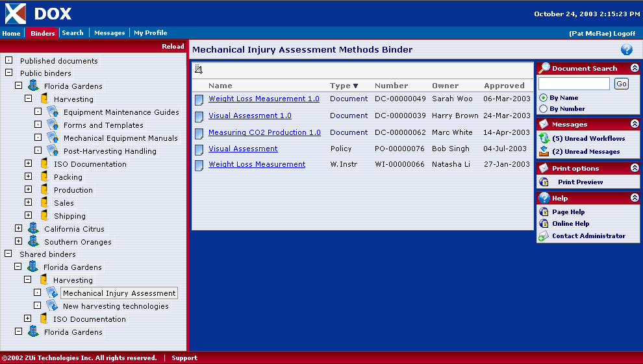Click the Packing folder icon
Screen dimensions: 643x364
44,176
